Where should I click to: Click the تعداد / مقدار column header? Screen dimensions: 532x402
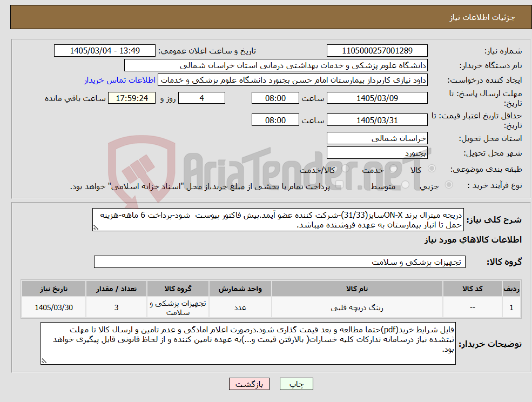116,289
